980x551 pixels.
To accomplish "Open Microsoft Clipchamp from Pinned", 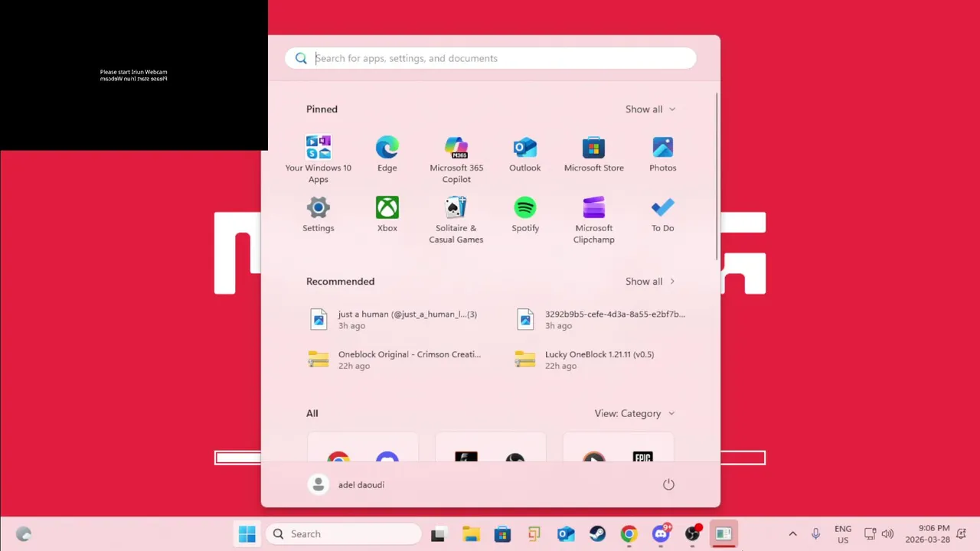I will 594,220.
